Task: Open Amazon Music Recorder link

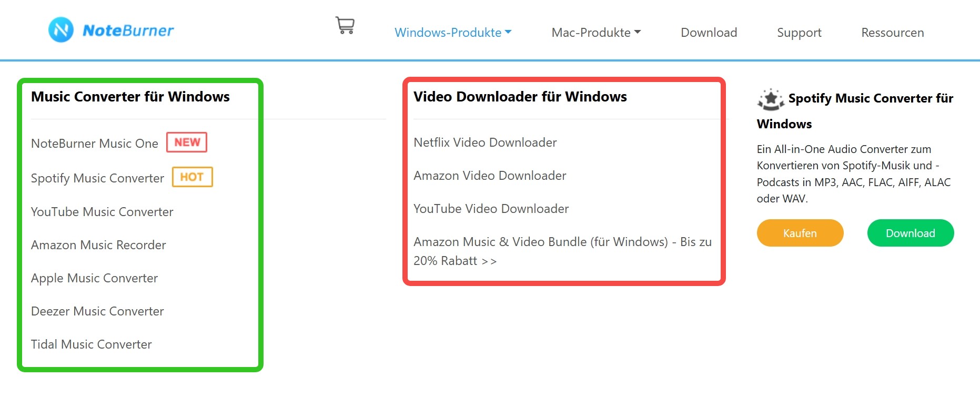Action: [x=98, y=245]
